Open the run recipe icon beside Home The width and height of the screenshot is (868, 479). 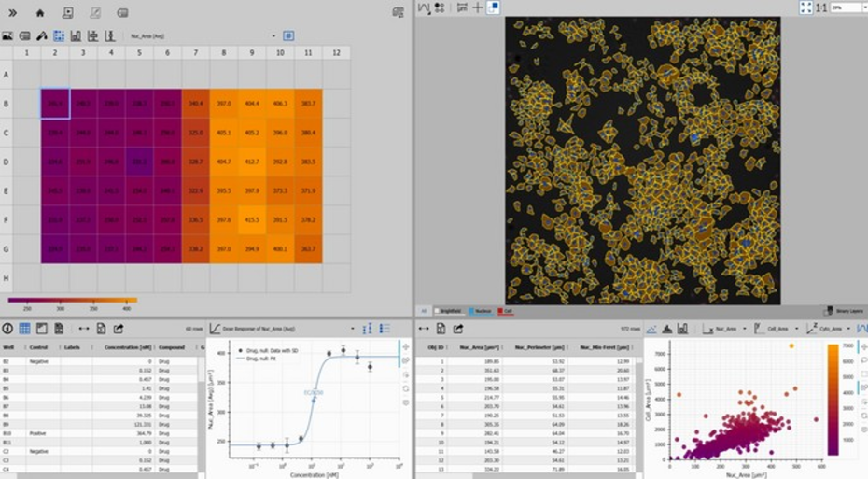[67, 13]
